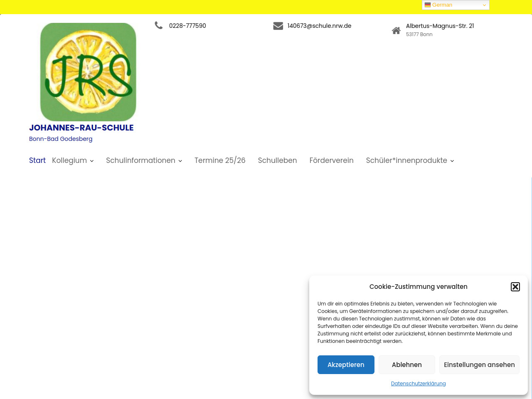Click Einstellungen ansehen button

coord(479,365)
